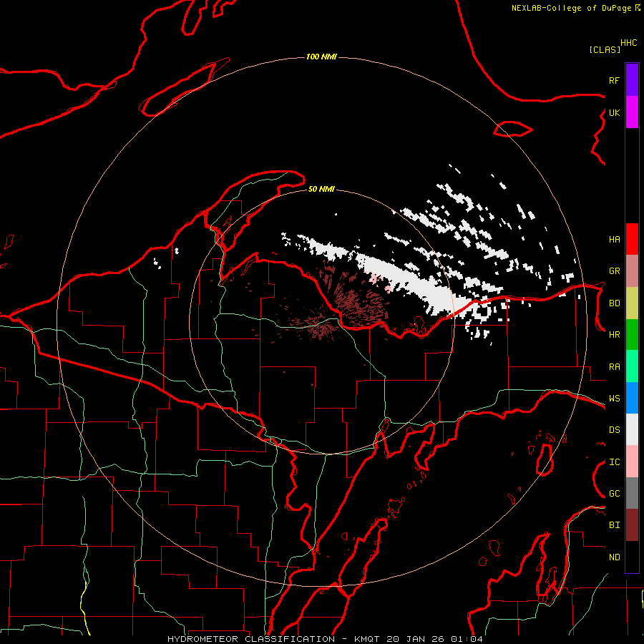
Task: Click the HR legend label
Action: (614, 335)
